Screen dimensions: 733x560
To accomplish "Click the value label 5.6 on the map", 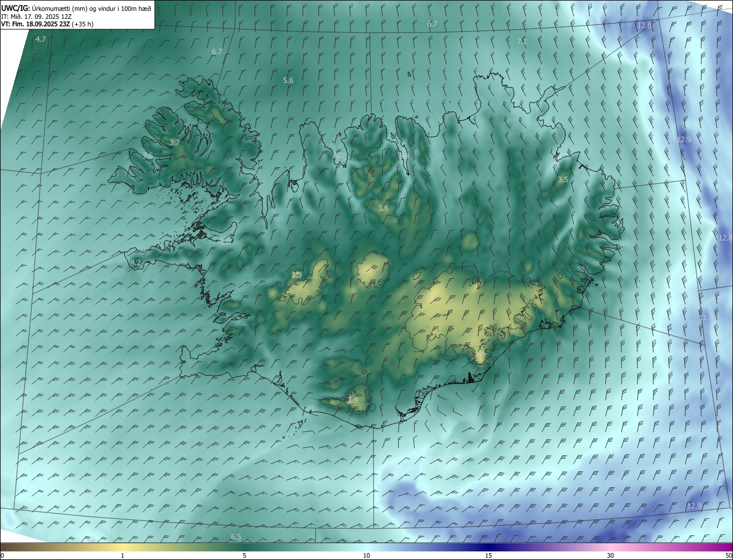I will coord(288,81).
